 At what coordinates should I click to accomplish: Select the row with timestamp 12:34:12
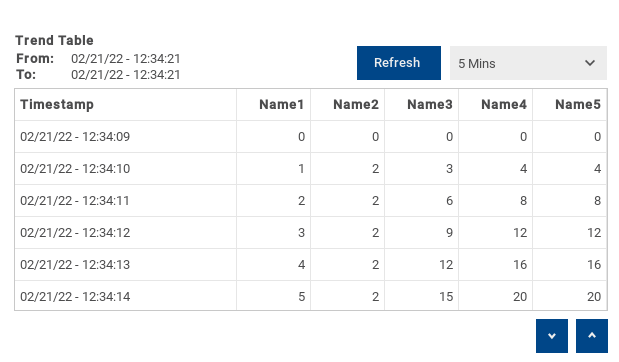pyautogui.click(x=311, y=233)
